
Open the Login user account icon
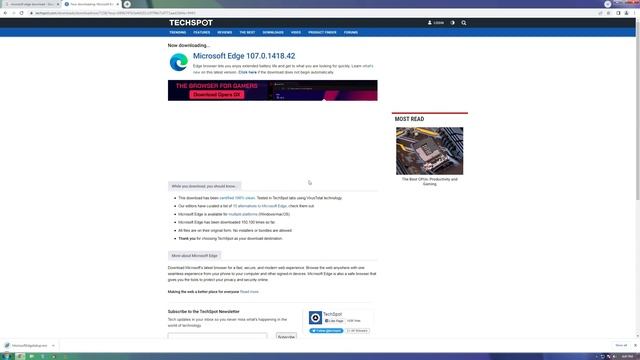pyautogui.click(x=436, y=23)
